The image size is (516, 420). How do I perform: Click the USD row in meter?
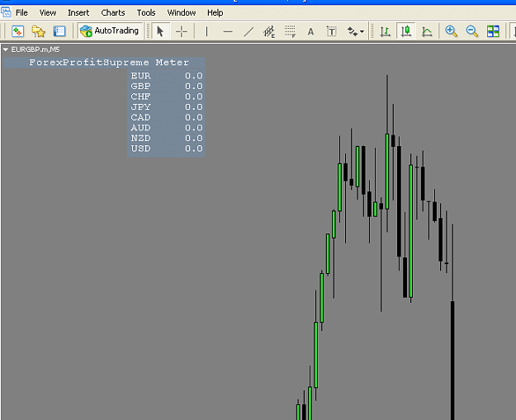click(x=166, y=149)
